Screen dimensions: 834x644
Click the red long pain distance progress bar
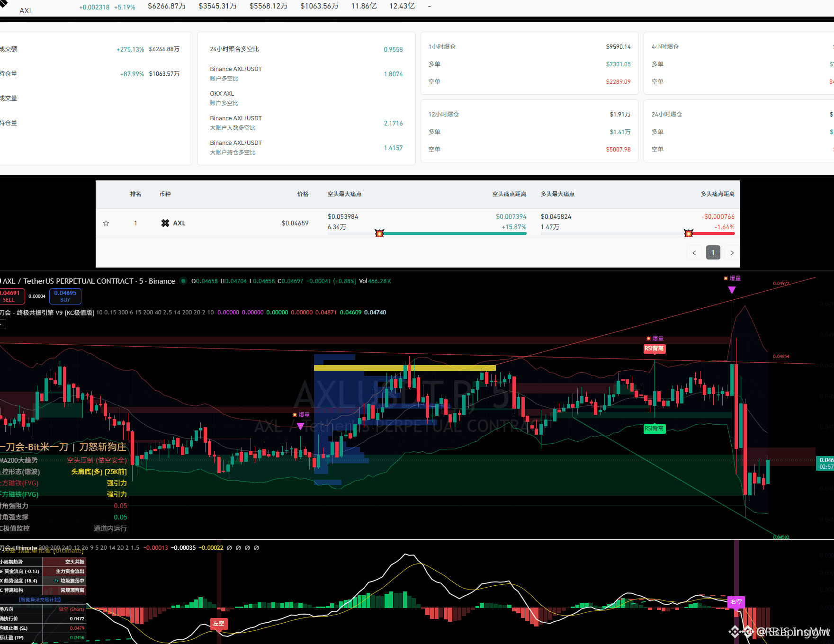coord(712,233)
